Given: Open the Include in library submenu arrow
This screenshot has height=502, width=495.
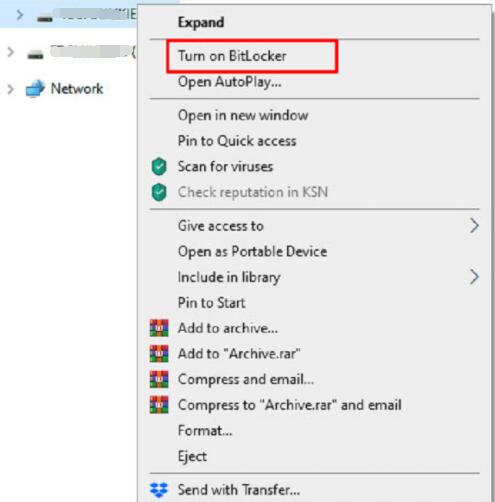Looking at the screenshot, I should pyautogui.click(x=474, y=277).
